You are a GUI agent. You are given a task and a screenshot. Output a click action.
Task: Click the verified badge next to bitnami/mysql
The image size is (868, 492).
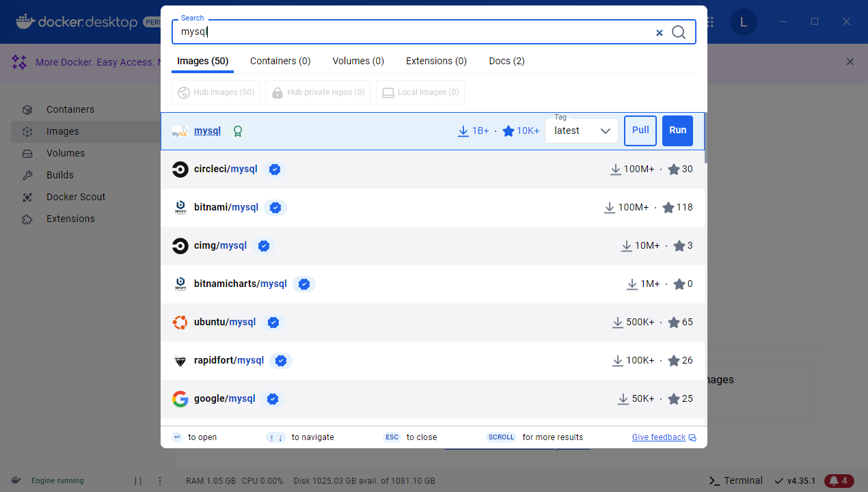[275, 208]
